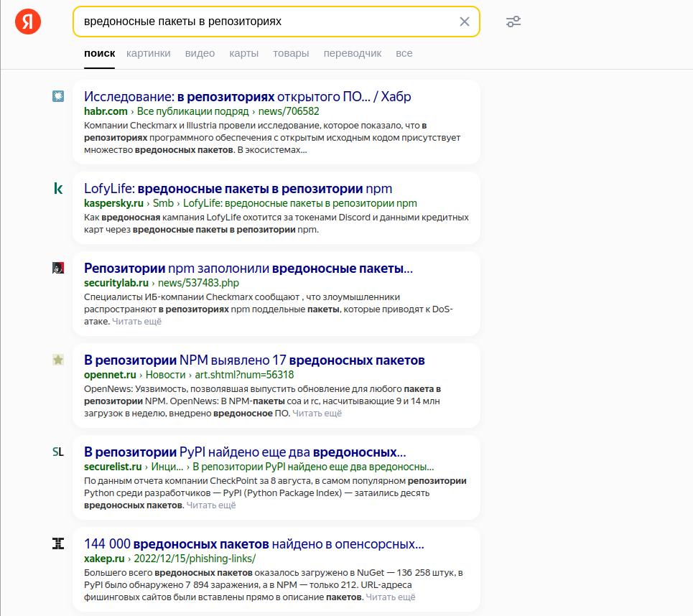693x616 pixels.
Task: Open news/706582 breadcrumb link
Action: tap(289, 111)
